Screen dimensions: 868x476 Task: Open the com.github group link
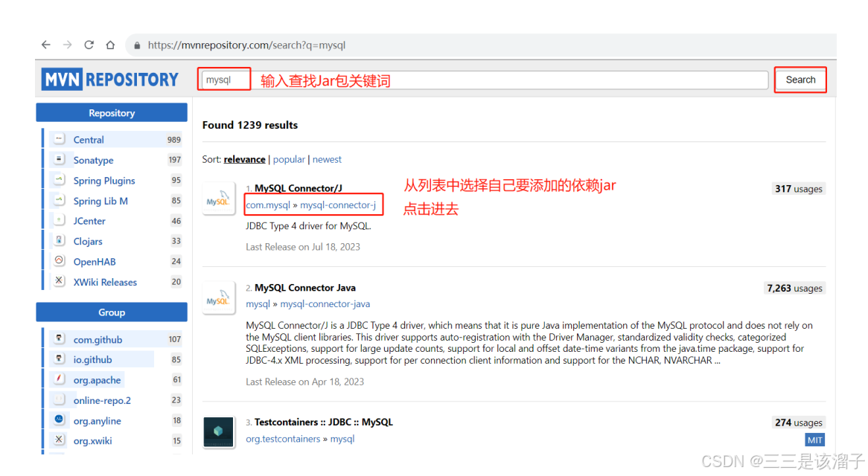tap(98, 340)
